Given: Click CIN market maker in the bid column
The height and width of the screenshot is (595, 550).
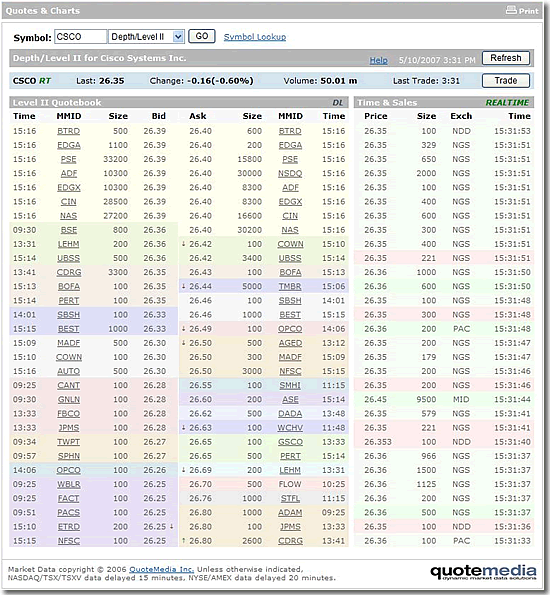Looking at the screenshot, I should [x=68, y=201].
